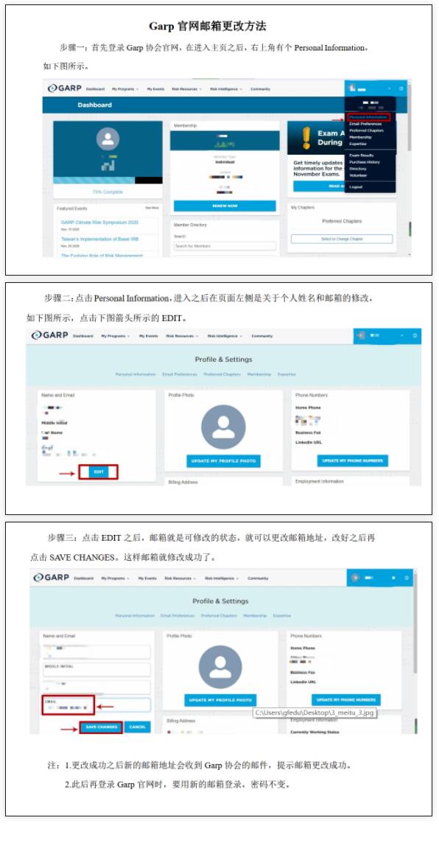439x868 pixels.
Task: Click the profile photo placeholder in step three
Action: pyautogui.click(x=220, y=667)
